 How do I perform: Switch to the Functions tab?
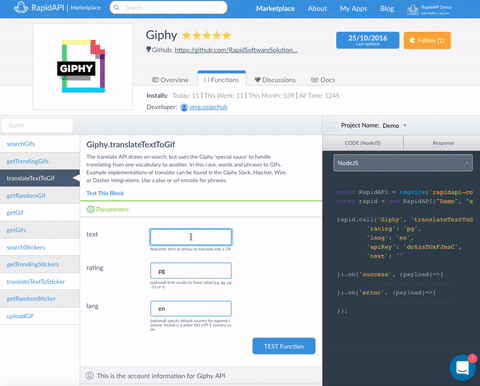pos(222,79)
